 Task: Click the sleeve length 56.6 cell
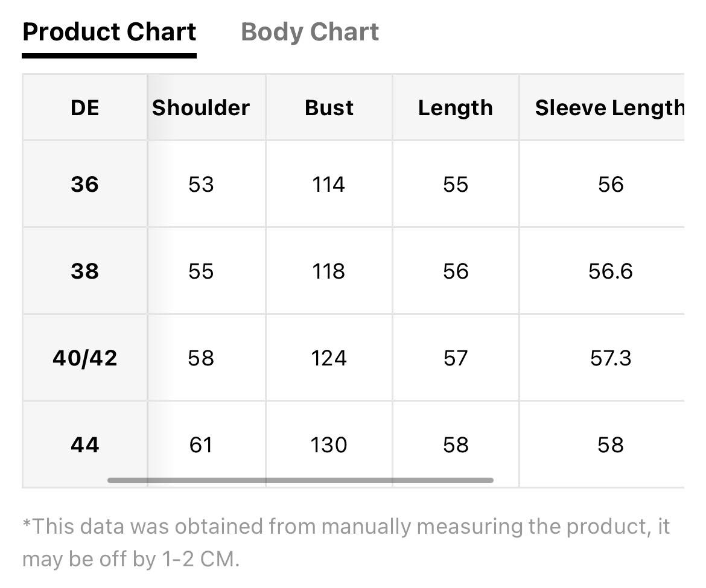click(x=602, y=271)
